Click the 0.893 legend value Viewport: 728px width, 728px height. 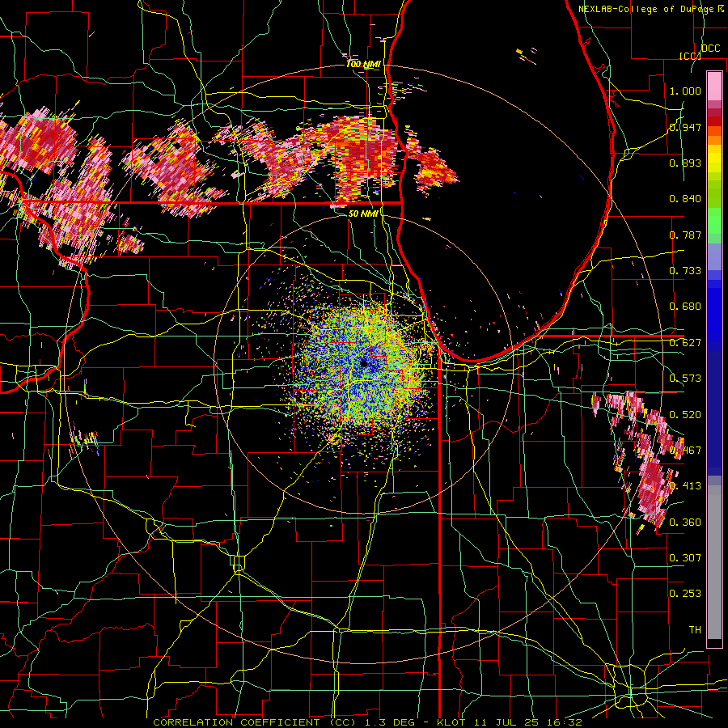(685, 163)
